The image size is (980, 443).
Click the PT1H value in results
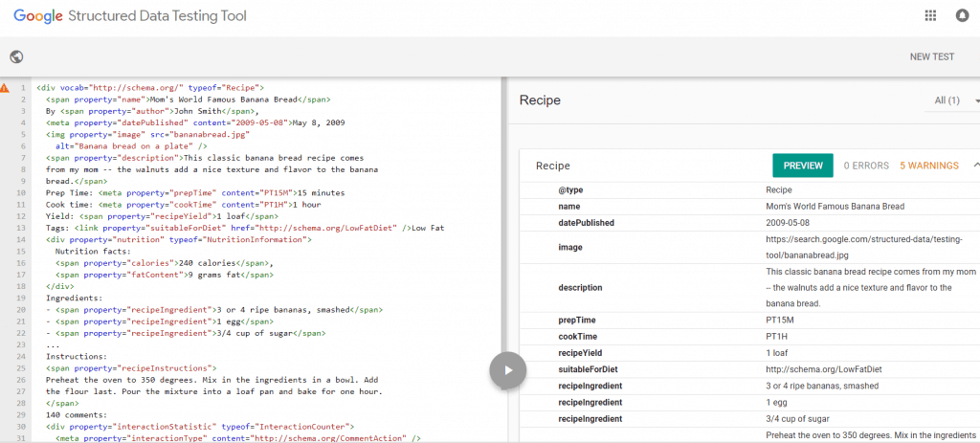(x=777, y=336)
